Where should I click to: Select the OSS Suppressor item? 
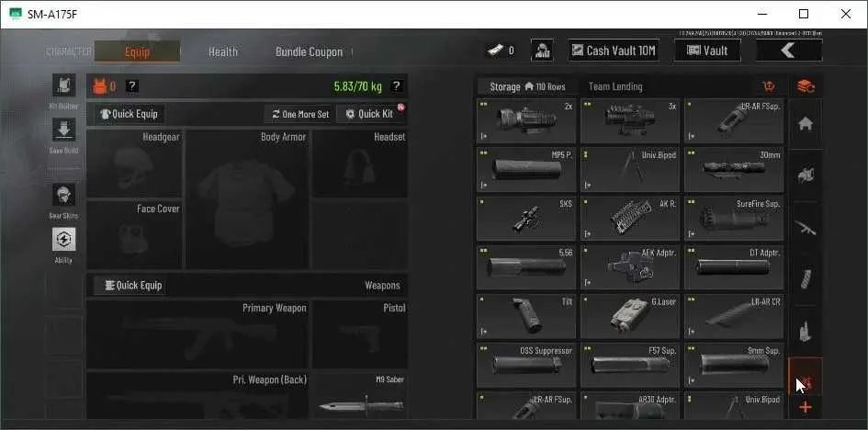[x=526, y=366]
